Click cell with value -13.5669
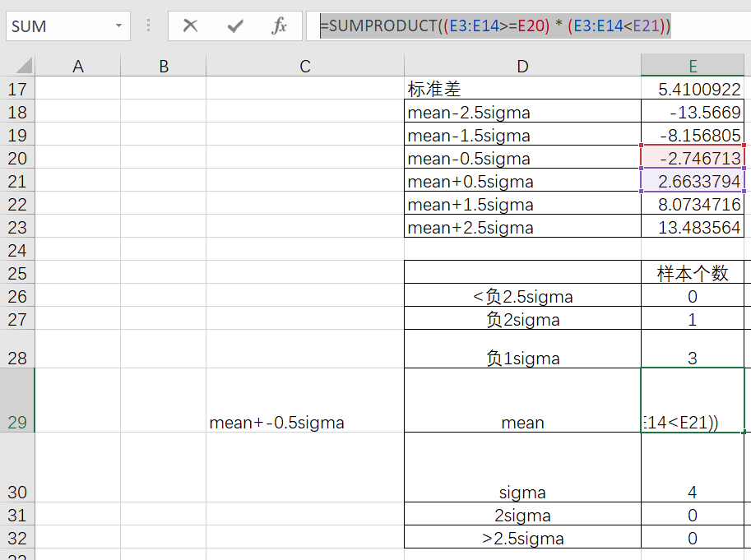This screenshot has height=560, width=751. tap(693, 112)
